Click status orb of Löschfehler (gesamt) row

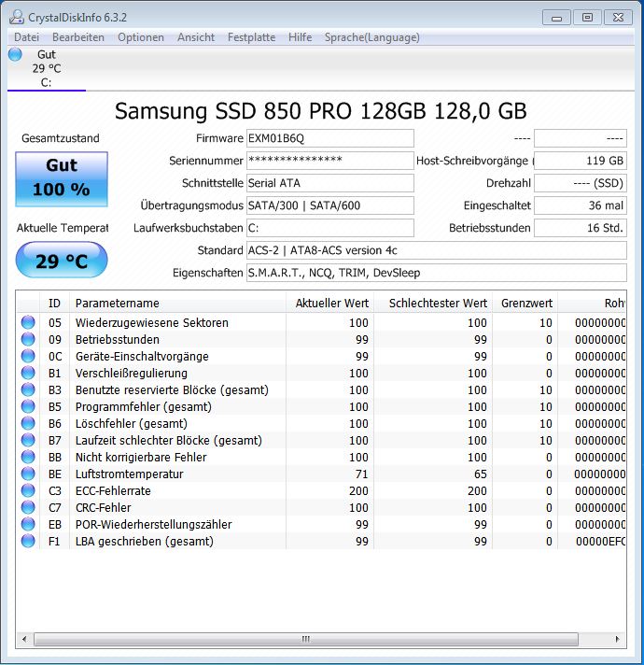[x=28, y=423]
